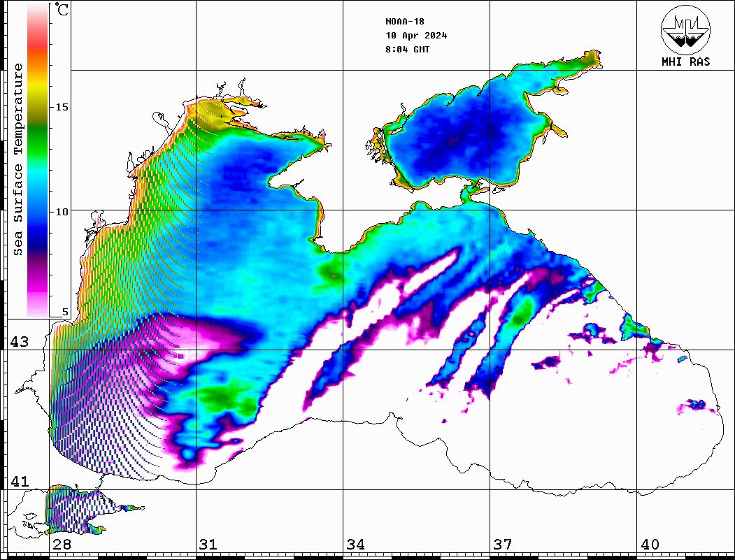
Task: Click the '10' temperature scale tick label
Action: [62, 212]
